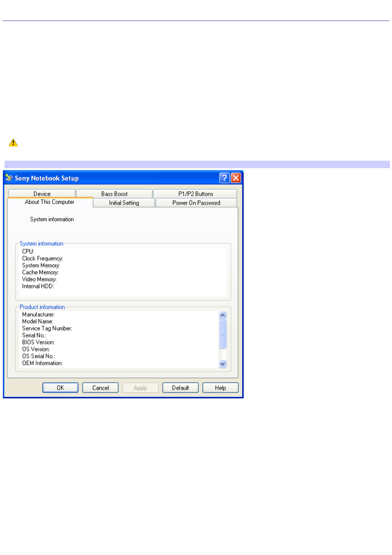
Task: Click the Serial No.: row
Action: (x=34, y=335)
